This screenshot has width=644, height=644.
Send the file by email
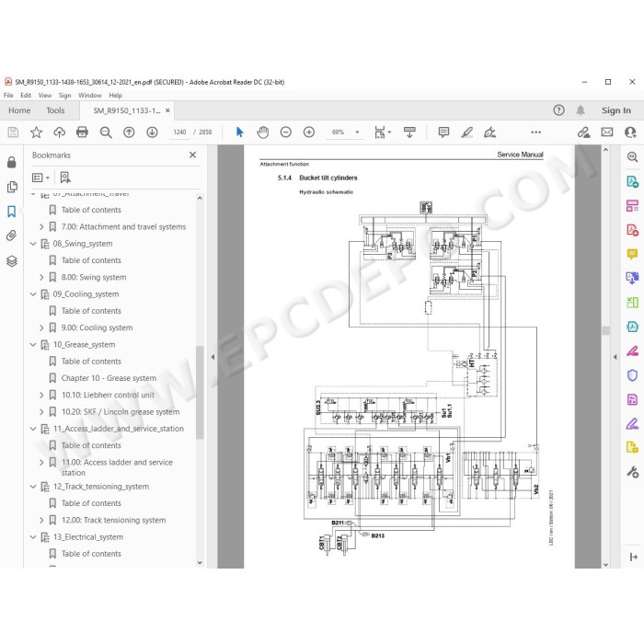point(607,132)
